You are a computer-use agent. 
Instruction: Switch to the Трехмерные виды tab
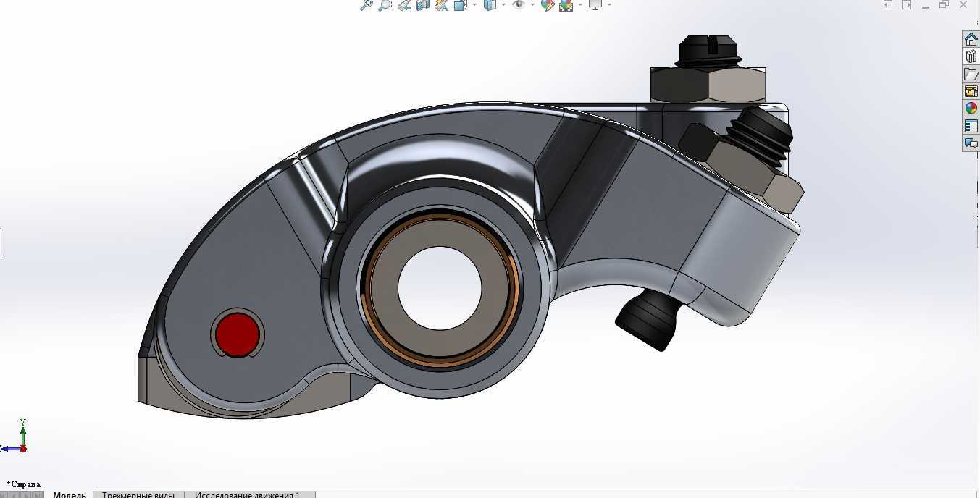(138, 494)
